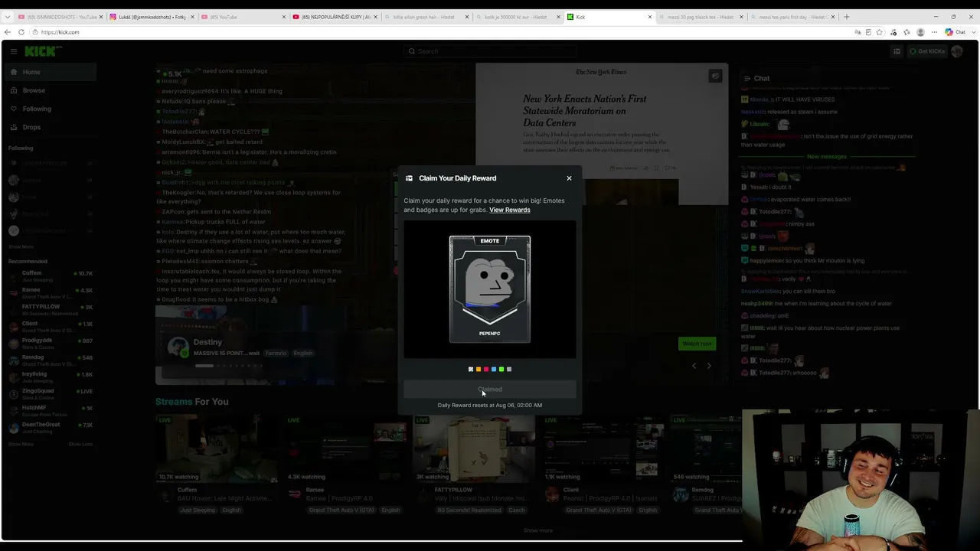Image resolution: width=980 pixels, height=551 pixels.
Task: Click the Factorio tag on featured stream
Action: 276,353
